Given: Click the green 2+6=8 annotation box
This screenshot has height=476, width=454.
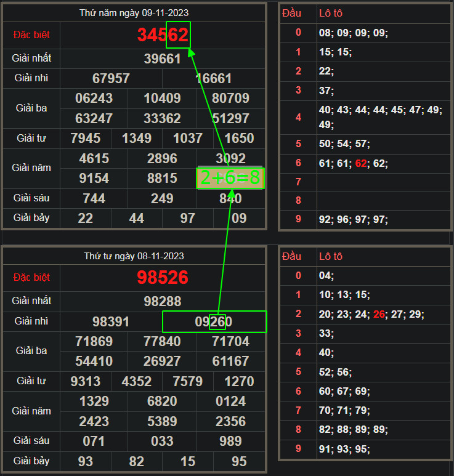Looking at the screenshot, I should [230, 178].
